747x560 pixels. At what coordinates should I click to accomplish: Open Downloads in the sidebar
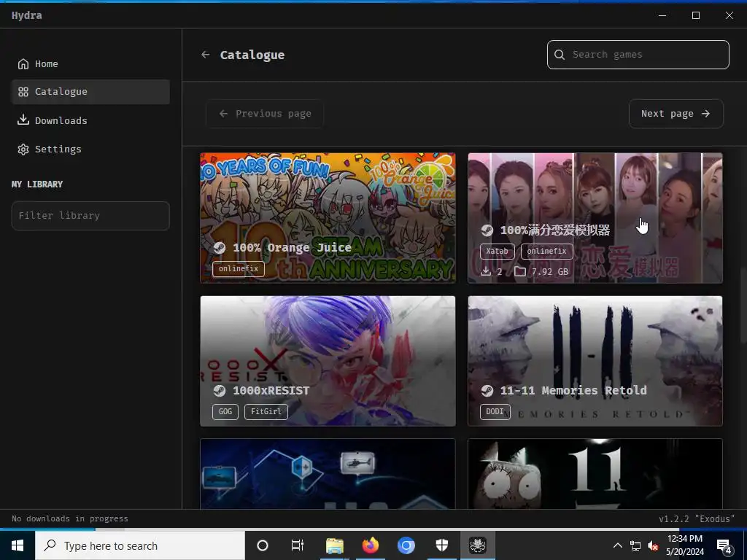click(90, 120)
